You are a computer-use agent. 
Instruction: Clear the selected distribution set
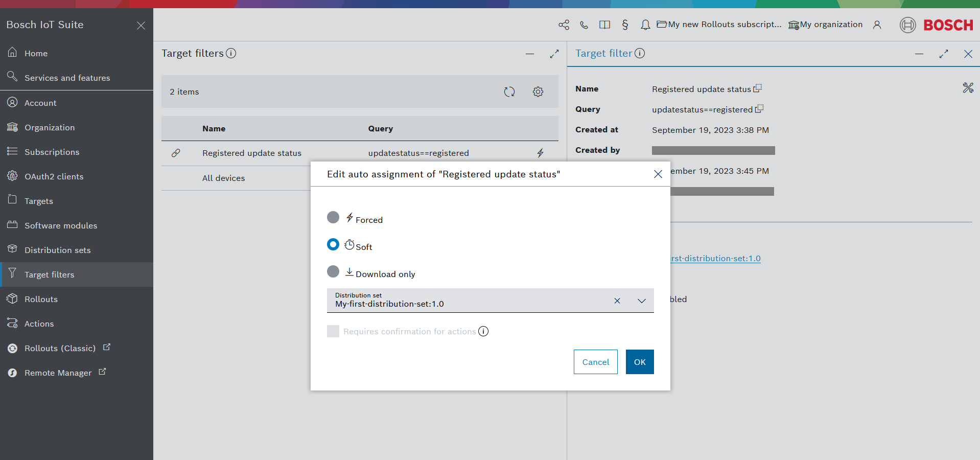617,301
